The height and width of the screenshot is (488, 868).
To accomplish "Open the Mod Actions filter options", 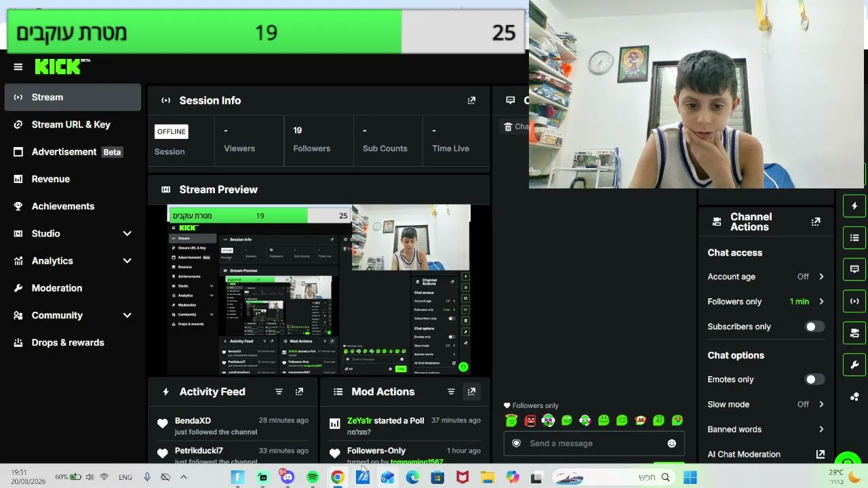I will click(451, 392).
